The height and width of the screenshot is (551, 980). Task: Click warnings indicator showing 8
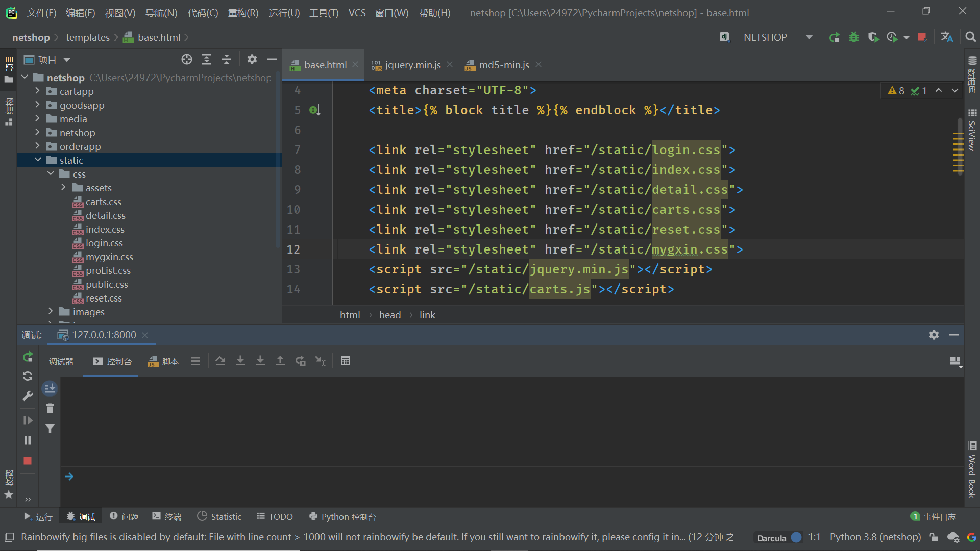coord(896,91)
